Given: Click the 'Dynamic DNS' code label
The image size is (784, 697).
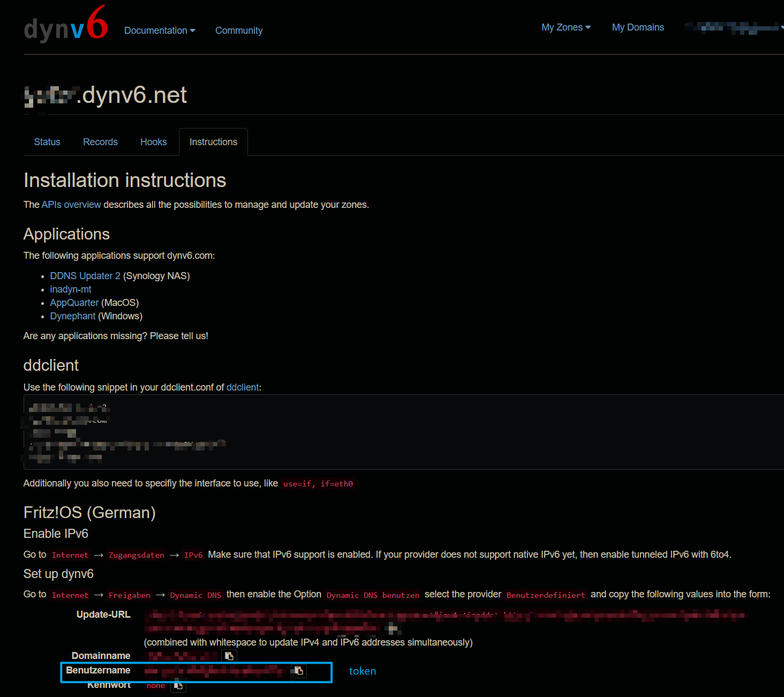Looking at the screenshot, I should [195, 595].
